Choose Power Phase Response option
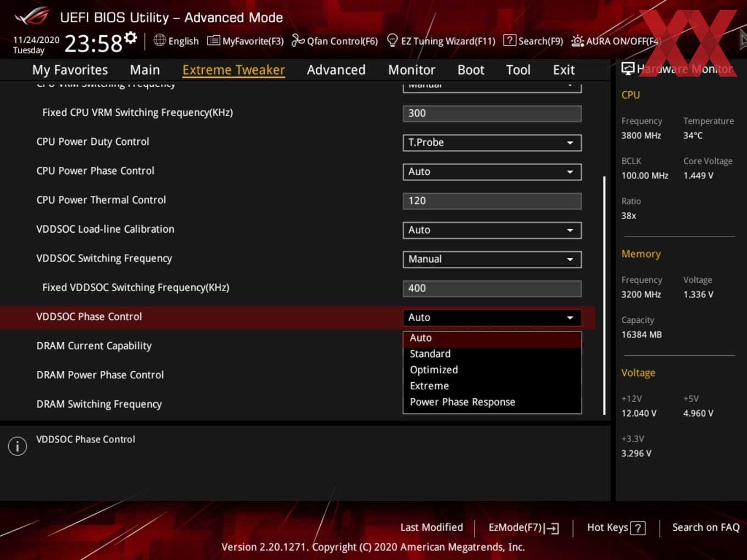Image resolution: width=747 pixels, height=560 pixels. pyautogui.click(x=492, y=402)
